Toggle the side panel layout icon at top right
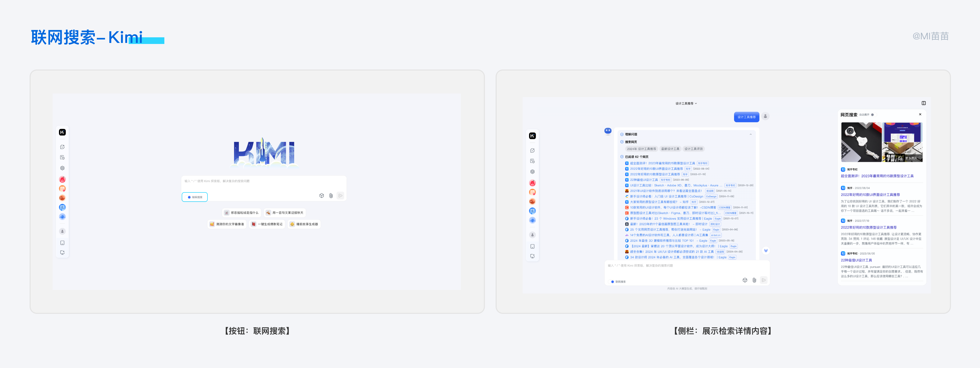Screen dimensions: 980x368 coord(923,103)
